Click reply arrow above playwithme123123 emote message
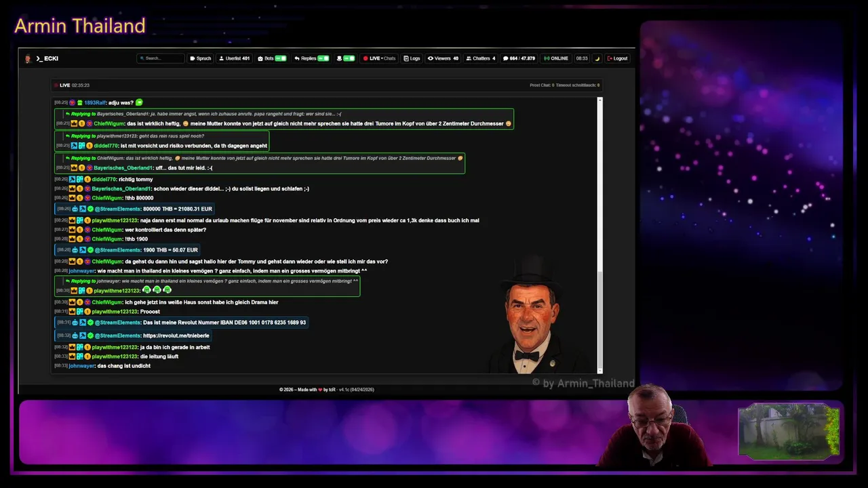Image resolution: width=868 pixels, height=488 pixels. coord(68,281)
